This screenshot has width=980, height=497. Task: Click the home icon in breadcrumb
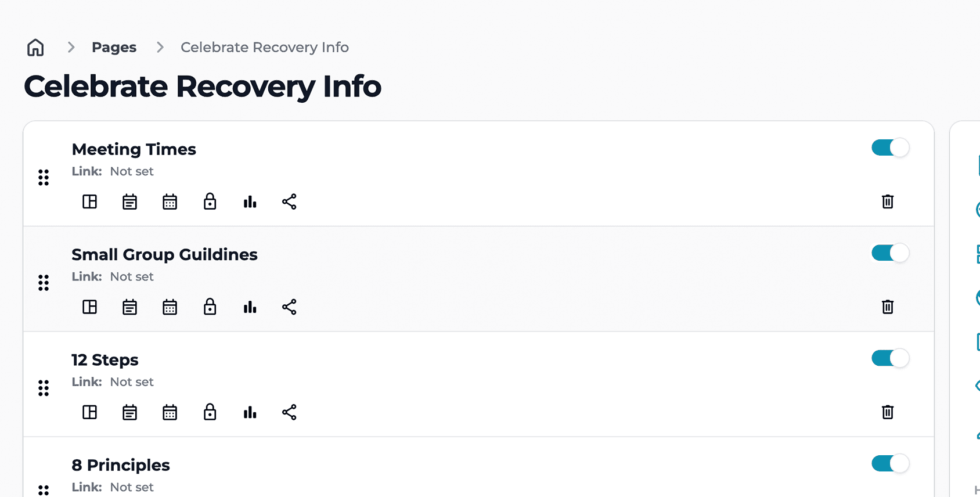coord(35,48)
